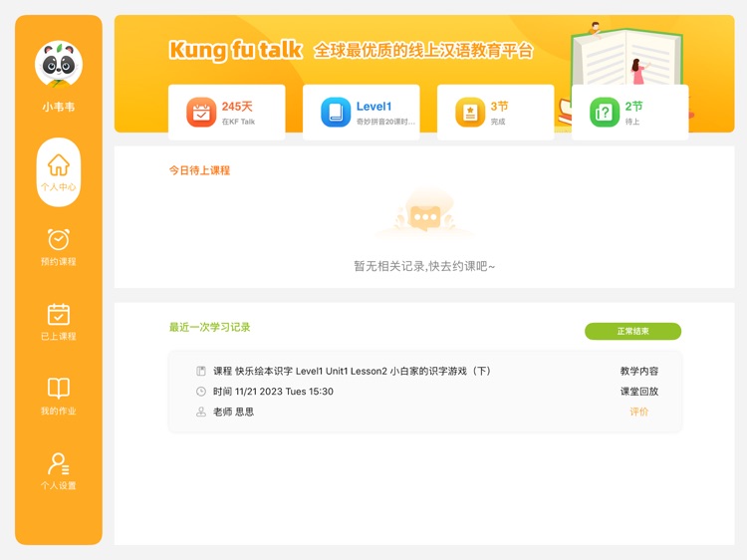Click the 完成 label under 3节

[x=498, y=122]
